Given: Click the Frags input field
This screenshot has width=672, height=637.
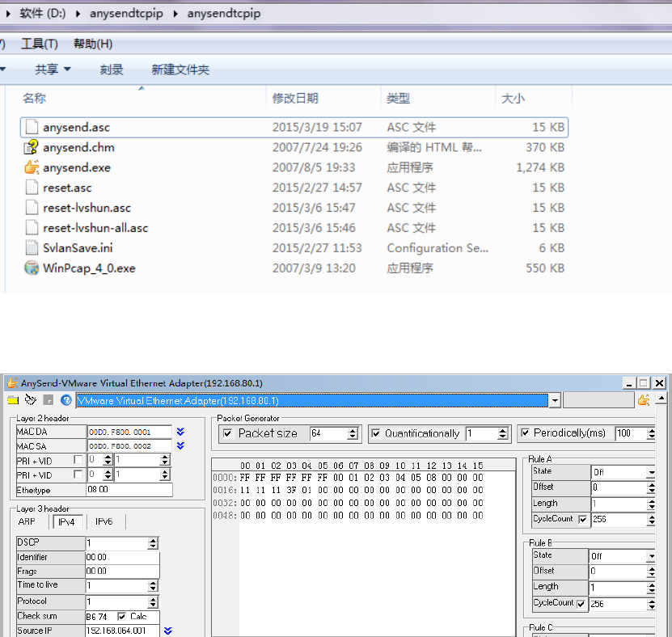Looking at the screenshot, I should click(x=123, y=571).
